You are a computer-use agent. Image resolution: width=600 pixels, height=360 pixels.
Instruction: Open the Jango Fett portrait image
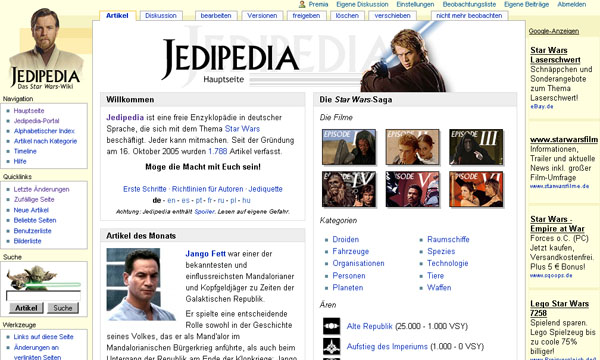click(141, 284)
